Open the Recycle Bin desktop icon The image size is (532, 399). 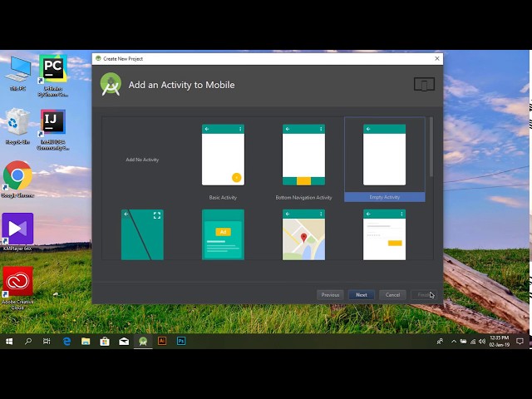coord(17,126)
